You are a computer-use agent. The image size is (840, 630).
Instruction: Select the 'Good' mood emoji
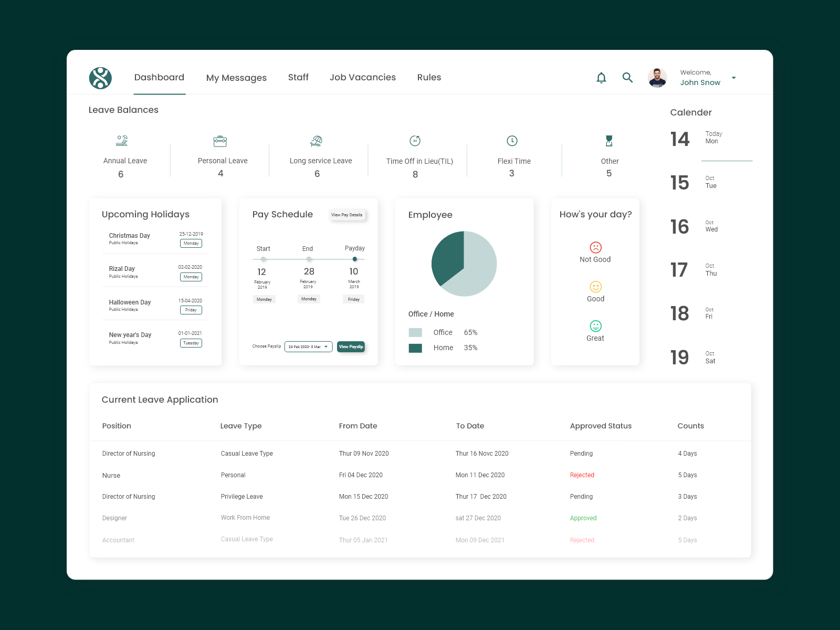pyautogui.click(x=595, y=287)
